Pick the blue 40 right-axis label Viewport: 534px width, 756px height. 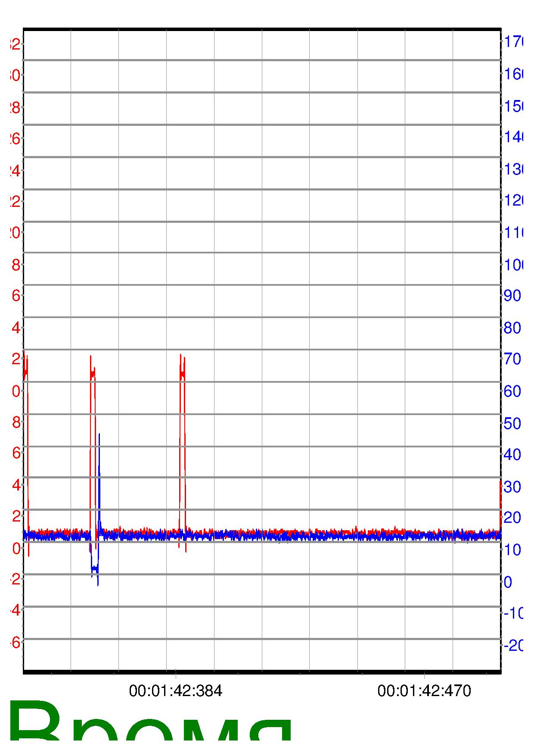click(512, 454)
